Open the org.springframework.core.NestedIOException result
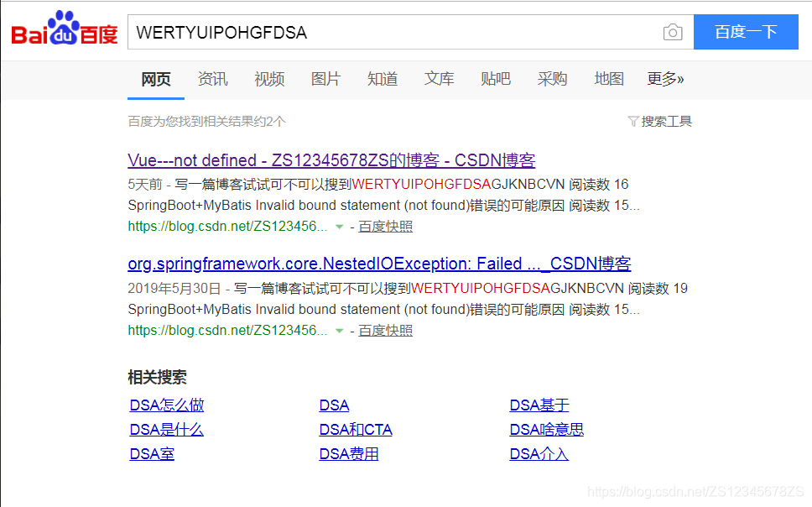 pos(380,264)
